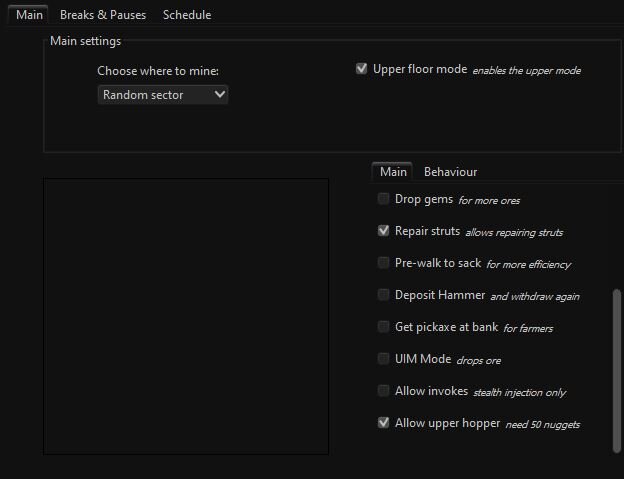Uncheck Allow upper hopper option
The image size is (624, 479).
[384, 423]
